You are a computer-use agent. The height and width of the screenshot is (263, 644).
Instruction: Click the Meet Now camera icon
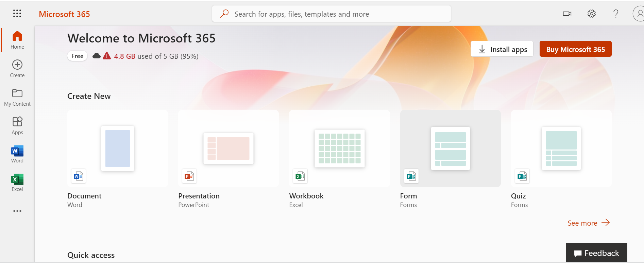tap(567, 14)
